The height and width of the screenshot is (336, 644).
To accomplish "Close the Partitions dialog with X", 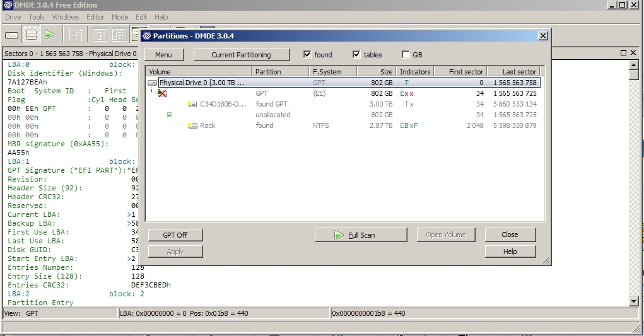I will pos(542,36).
